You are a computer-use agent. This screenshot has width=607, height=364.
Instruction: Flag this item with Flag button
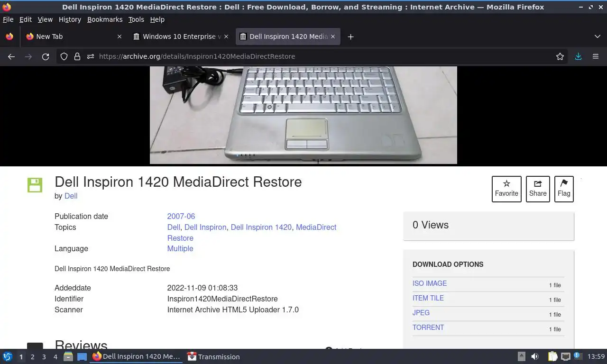coord(564,189)
